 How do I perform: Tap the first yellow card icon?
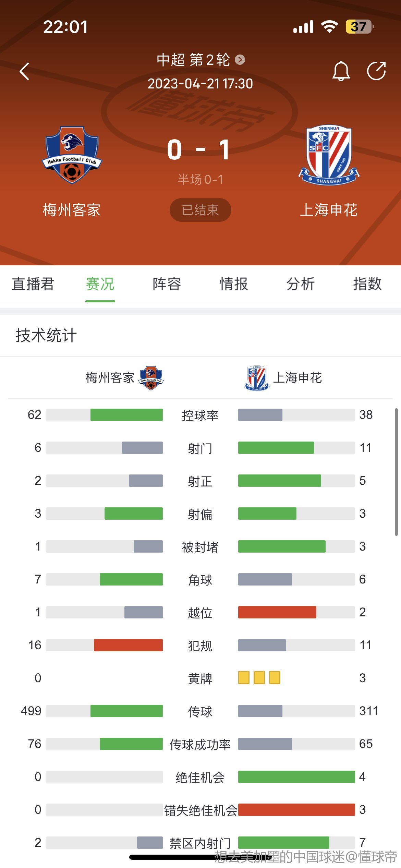click(244, 678)
